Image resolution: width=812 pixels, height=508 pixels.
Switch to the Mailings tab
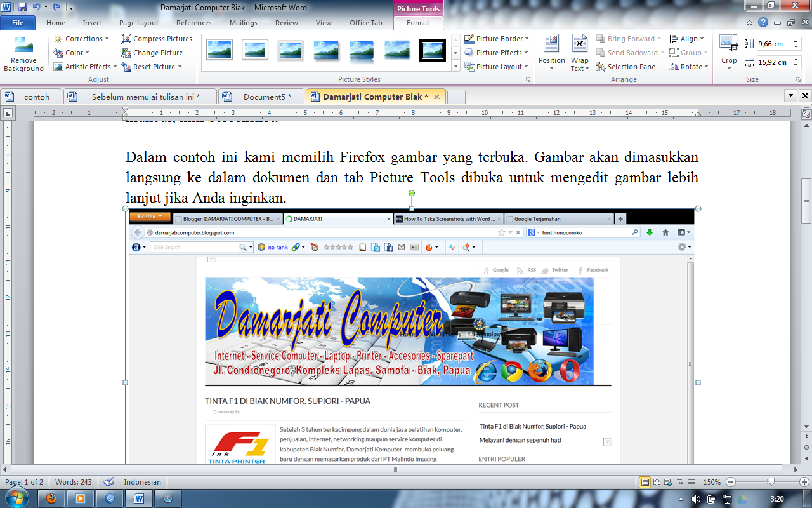tap(244, 23)
